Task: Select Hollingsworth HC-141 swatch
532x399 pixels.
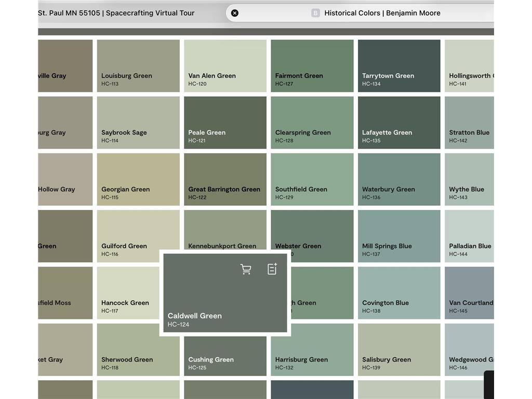Action: point(469,66)
